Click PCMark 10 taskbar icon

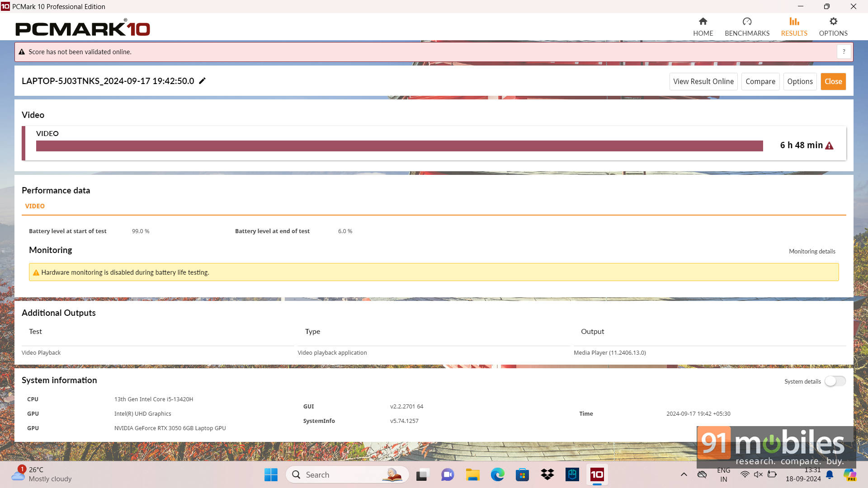(597, 474)
